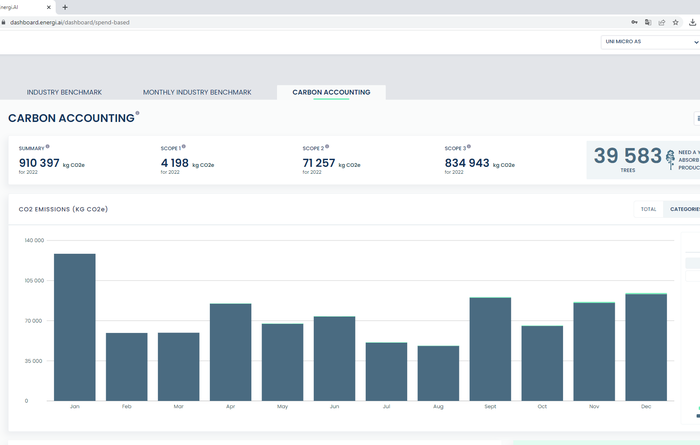This screenshot has height=445, width=700.
Task: Click the Nov emissions bar
Action: [x=594, y=351]
